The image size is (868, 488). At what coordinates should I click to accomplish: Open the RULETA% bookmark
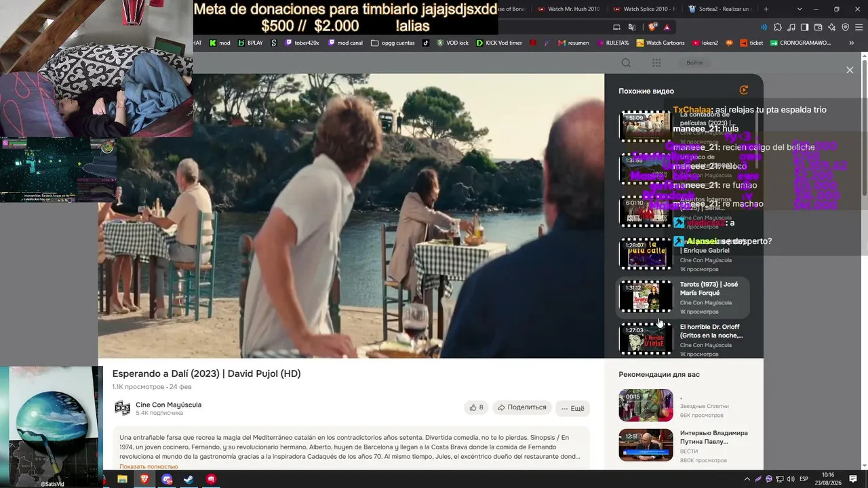(x=612, y=43)
